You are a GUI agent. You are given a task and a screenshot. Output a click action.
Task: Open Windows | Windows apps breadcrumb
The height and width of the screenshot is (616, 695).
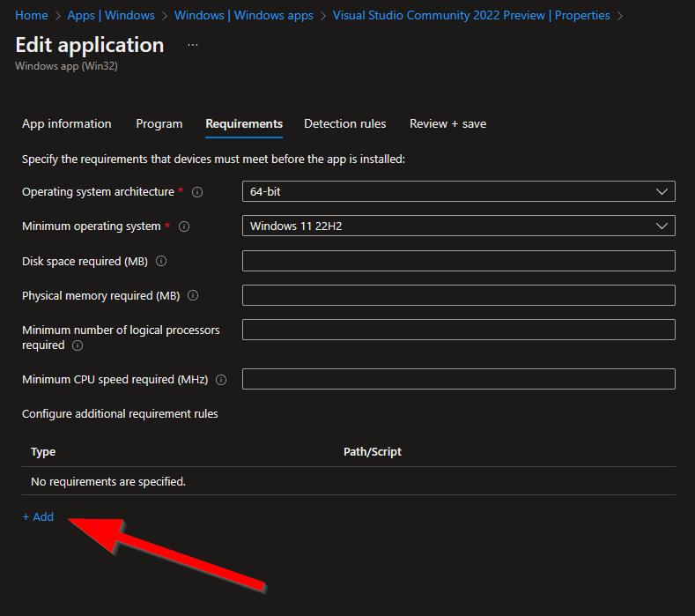pos(244,16)
